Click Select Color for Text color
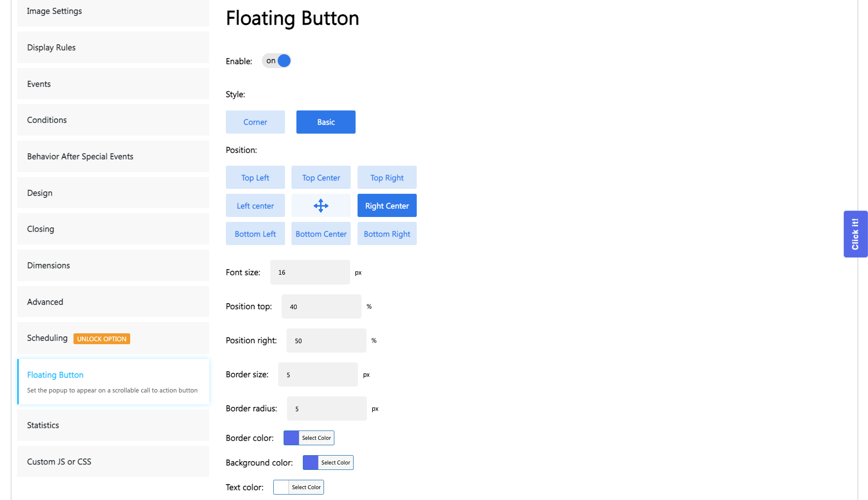The width and height of the screenshot is (868, 500). click(306, 487)
